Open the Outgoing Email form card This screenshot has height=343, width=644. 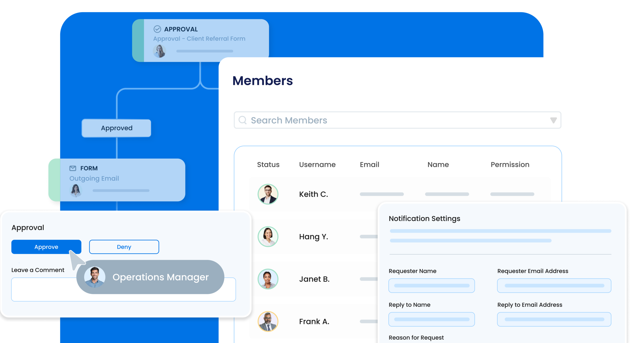(117, 180)
